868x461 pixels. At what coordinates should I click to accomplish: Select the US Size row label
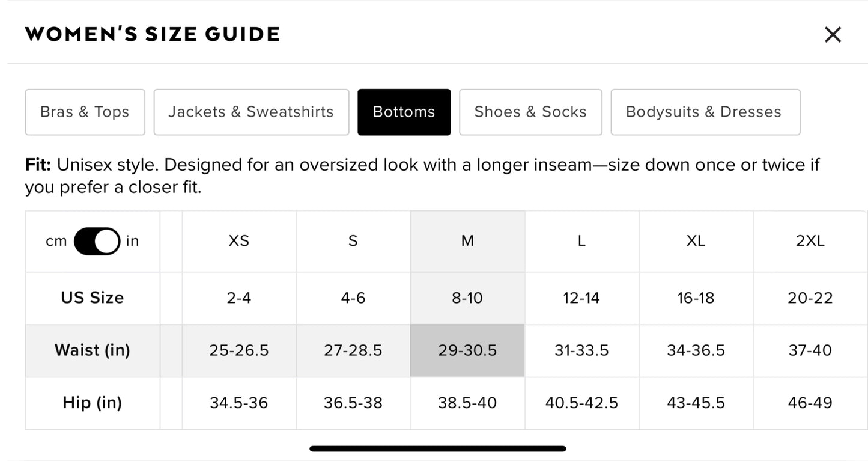[93, 298]
